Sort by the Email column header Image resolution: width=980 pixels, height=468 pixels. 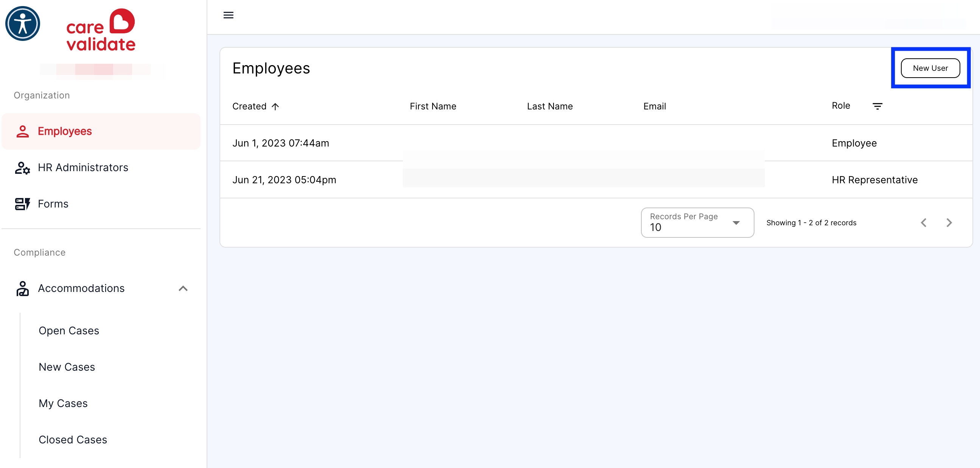[654, 107]
